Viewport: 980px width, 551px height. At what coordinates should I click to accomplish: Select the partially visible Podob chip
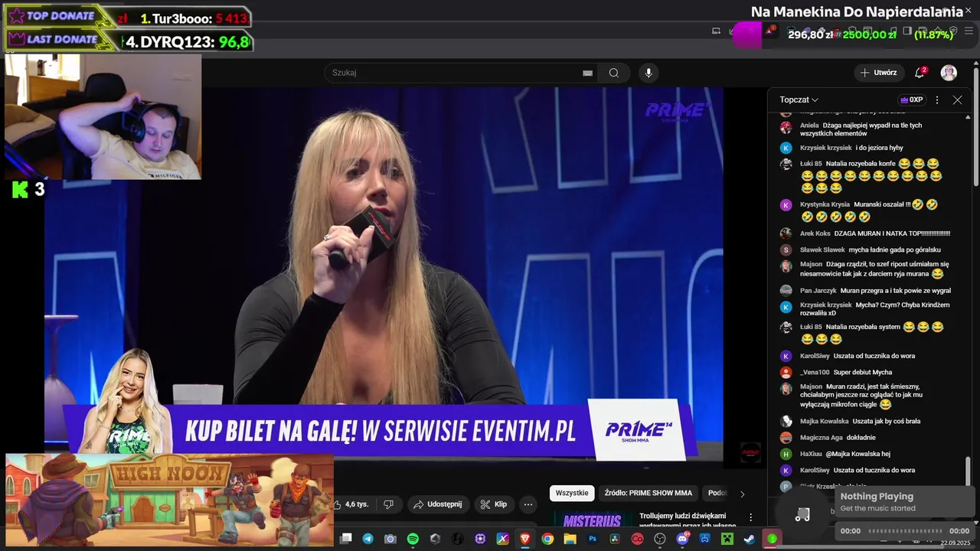click(717, 493)
